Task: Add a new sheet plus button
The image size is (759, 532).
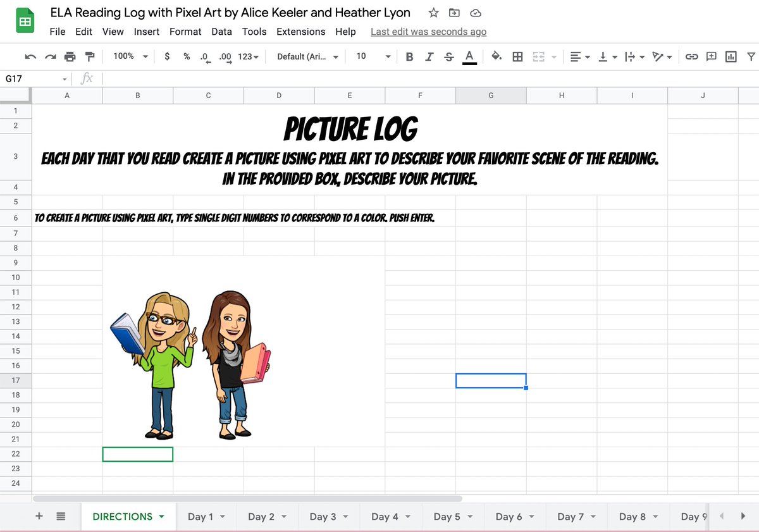Action: [x=39, y=516]
